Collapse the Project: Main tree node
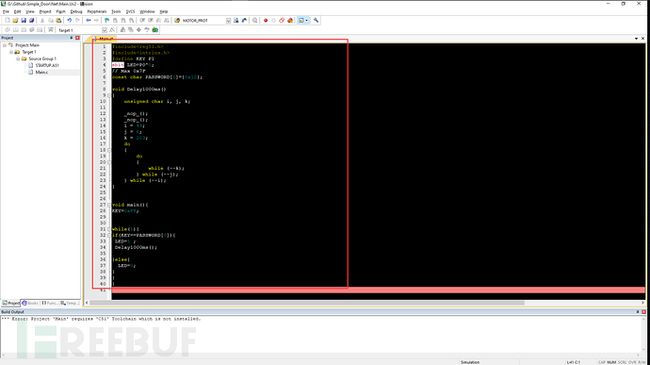Viewport: 650px width, 365px height. point(5,45)
